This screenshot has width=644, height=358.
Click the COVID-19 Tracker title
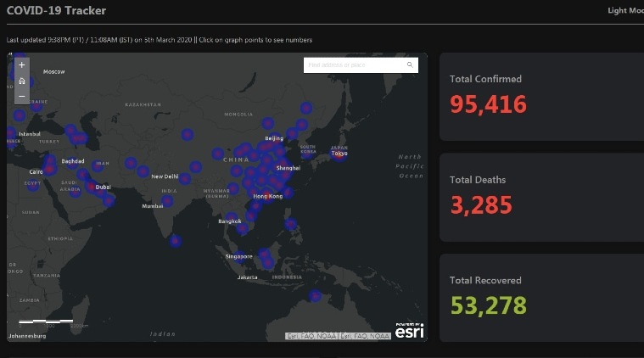click(56, 11)
